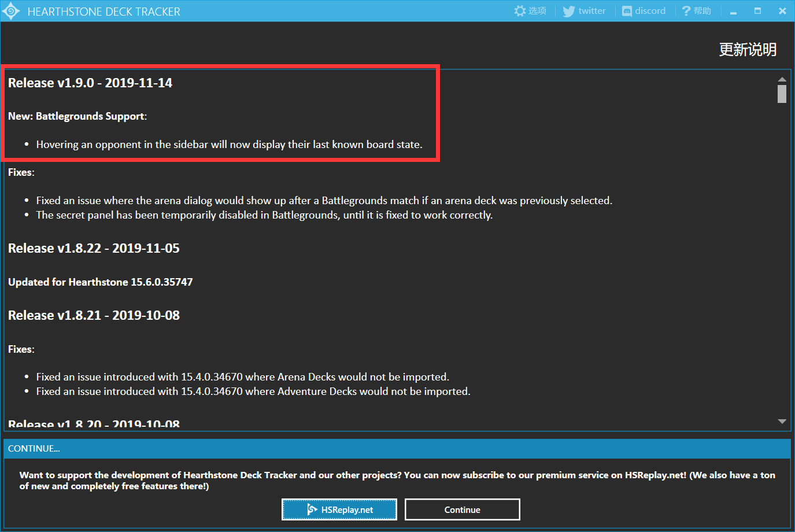Click the HSReplay premium support message text
Viewport: 795px width, 532px height.
(x=397, y=481)
